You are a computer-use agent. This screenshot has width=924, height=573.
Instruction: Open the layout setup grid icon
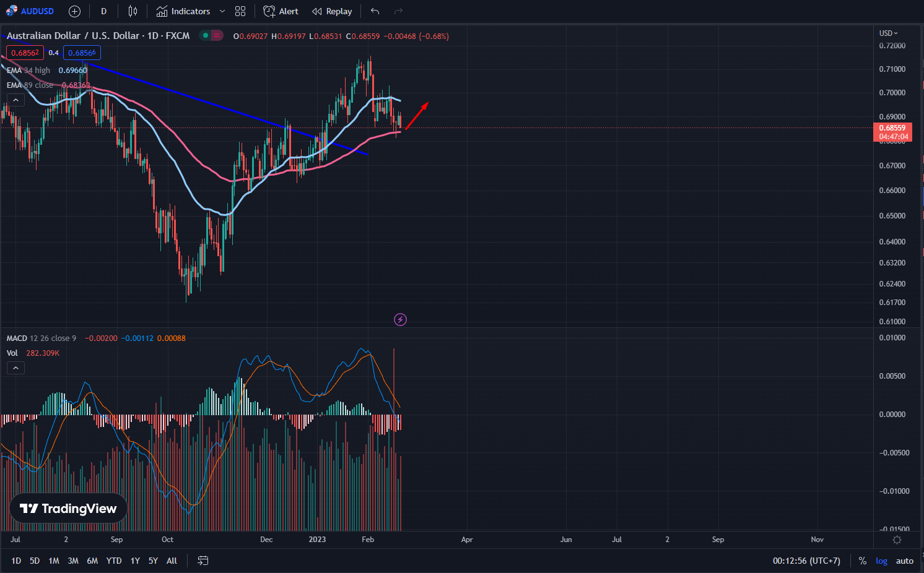240,11
